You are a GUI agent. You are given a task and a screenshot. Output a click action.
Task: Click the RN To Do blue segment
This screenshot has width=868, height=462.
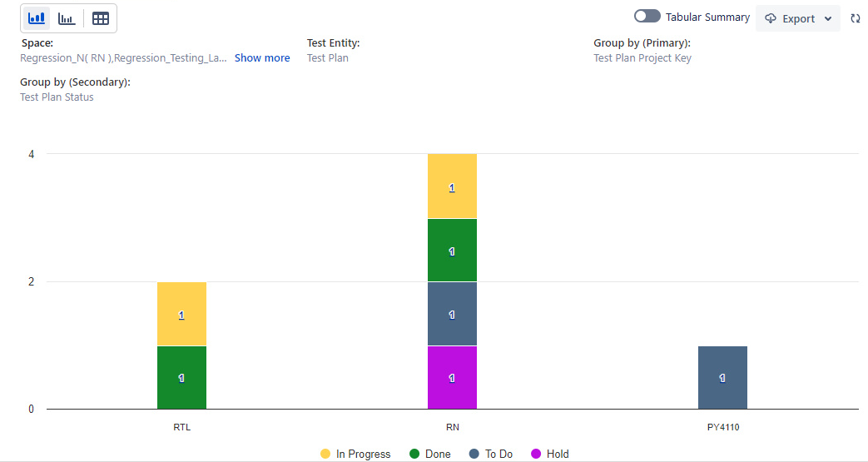point(452,314)
